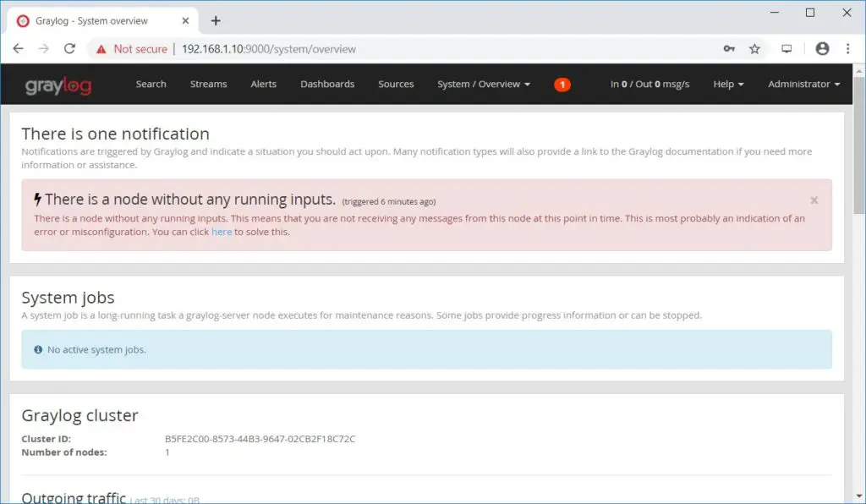Reload the page with the refresh icon
Viewport: 866px width, 504px height.
pyautogui.click(x=69, y=48)
